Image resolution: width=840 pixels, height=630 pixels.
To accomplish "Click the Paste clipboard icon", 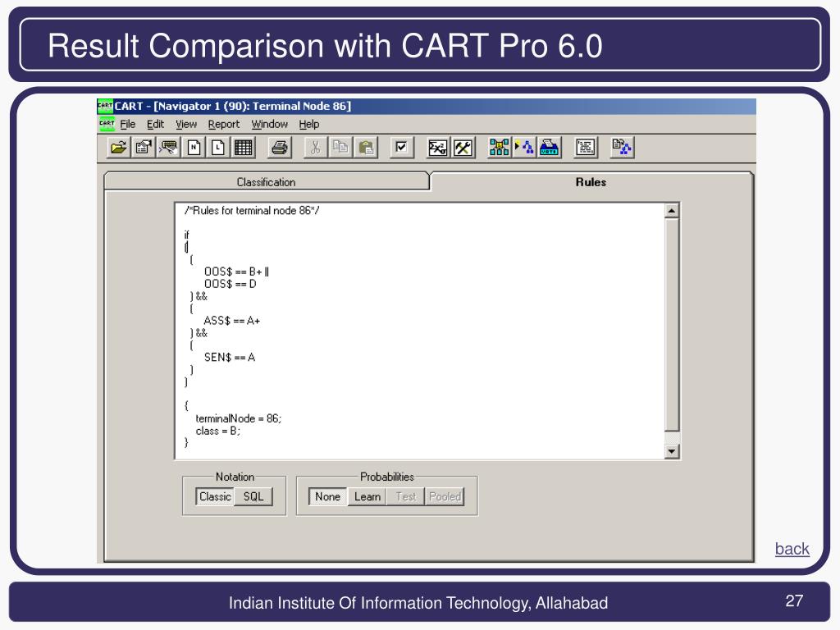I will (x=366, y=148).
